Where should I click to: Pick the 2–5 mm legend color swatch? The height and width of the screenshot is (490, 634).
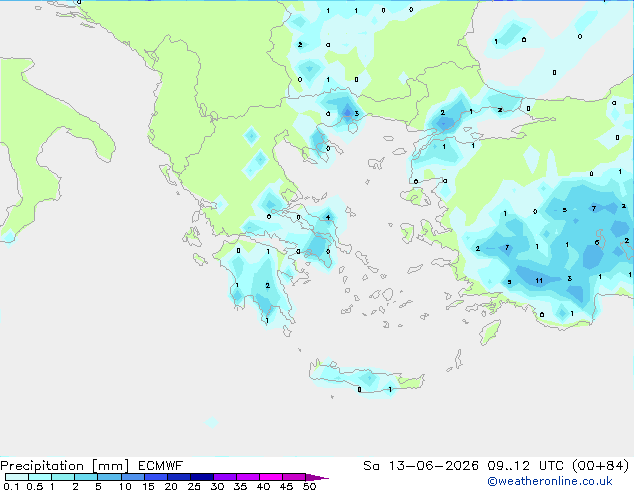pos(86,477)
